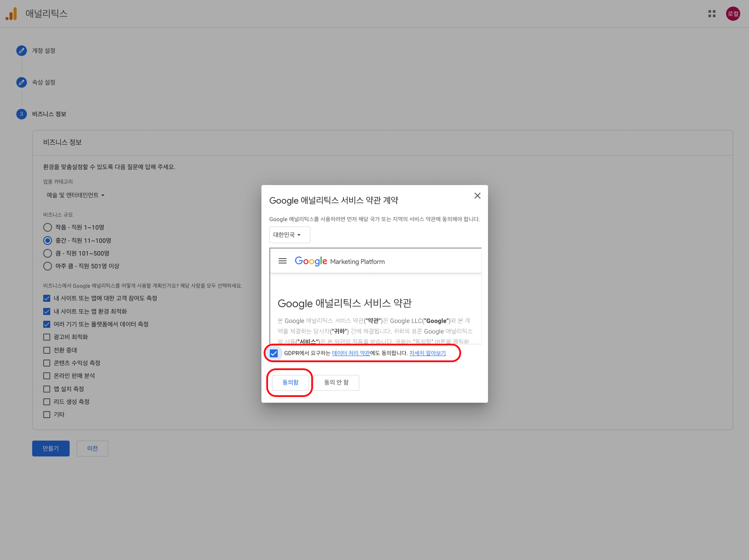Open the 예술 및 엔터테인먼트 category dropdown
This screenshot has height=560, width=749.
click(x=75, y=195)
